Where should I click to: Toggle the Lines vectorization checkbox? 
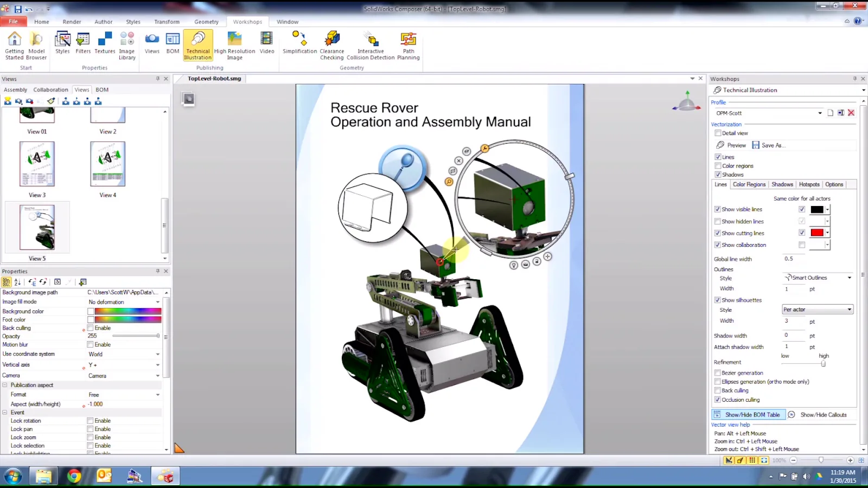(718, 157)
